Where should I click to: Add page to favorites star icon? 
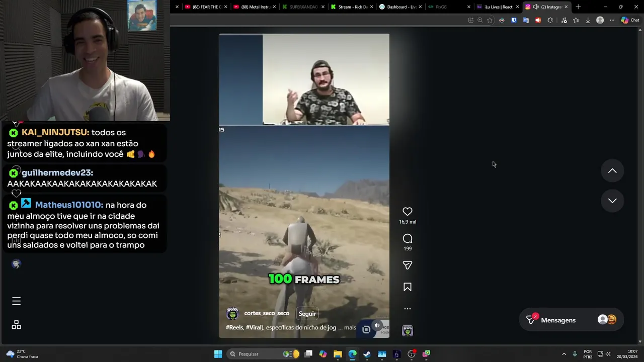pyautogui.click(x=490, y=20)
